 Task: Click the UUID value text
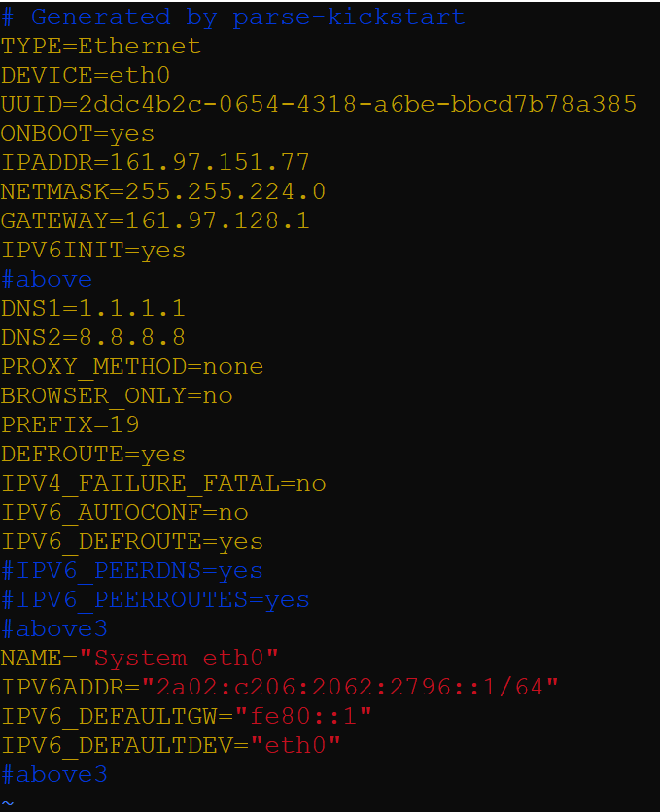point(358,105)
